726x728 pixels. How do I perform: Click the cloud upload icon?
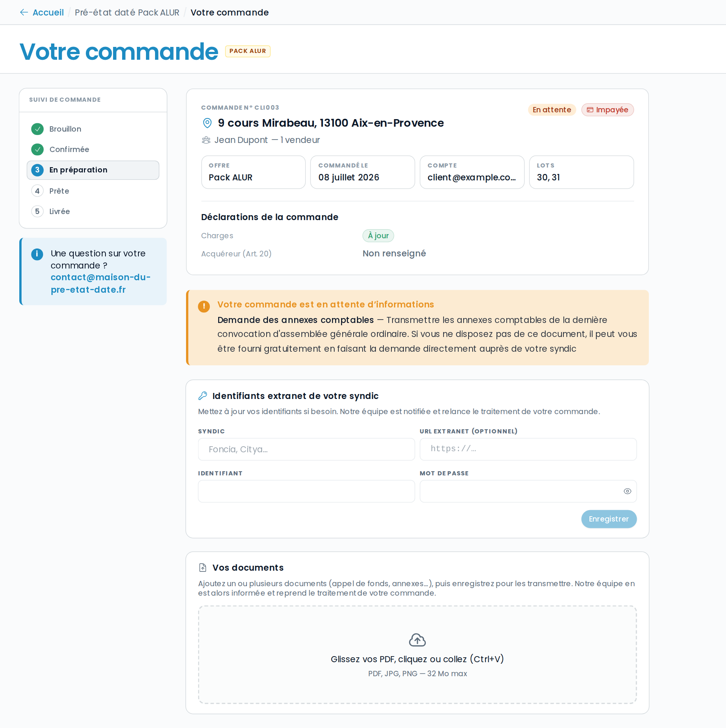pyautogui.click(x=417, y=640)
